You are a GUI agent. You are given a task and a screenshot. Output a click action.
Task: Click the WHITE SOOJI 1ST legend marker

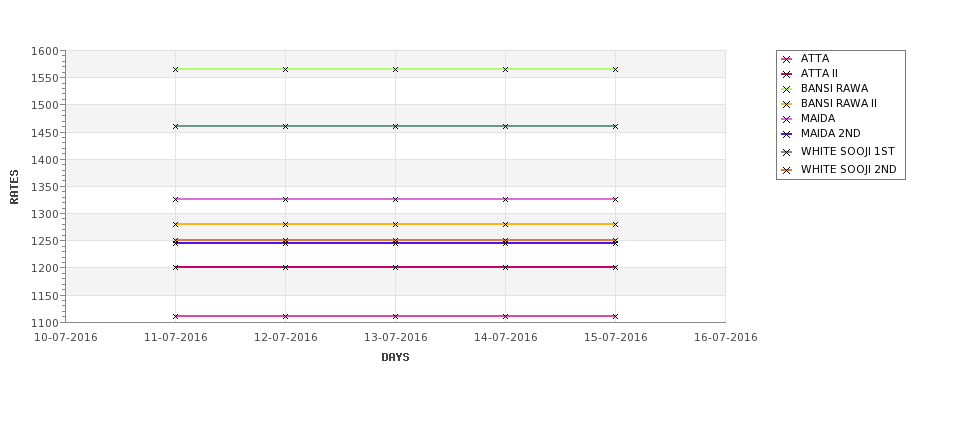click(787, 152)
